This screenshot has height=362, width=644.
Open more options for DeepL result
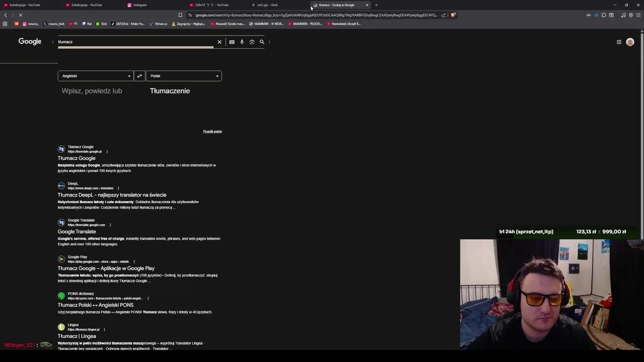click(x=118, y=188)
